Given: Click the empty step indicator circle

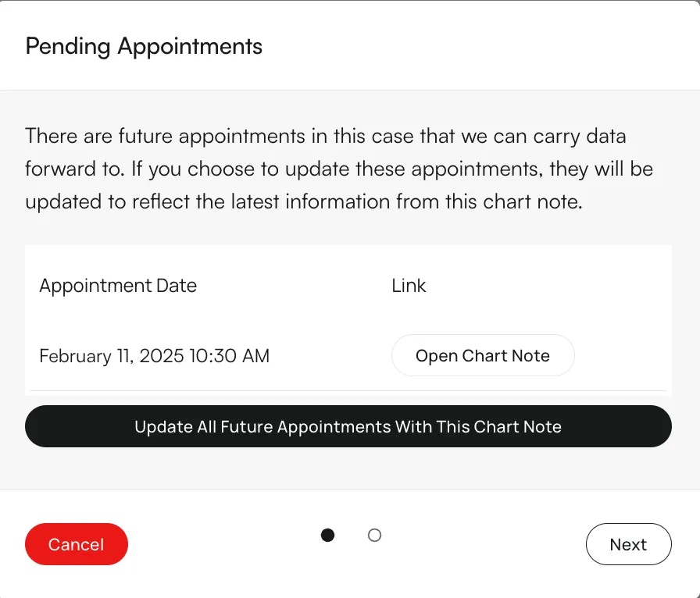Looking at the screenshot, I should click(x=374, y=536).
